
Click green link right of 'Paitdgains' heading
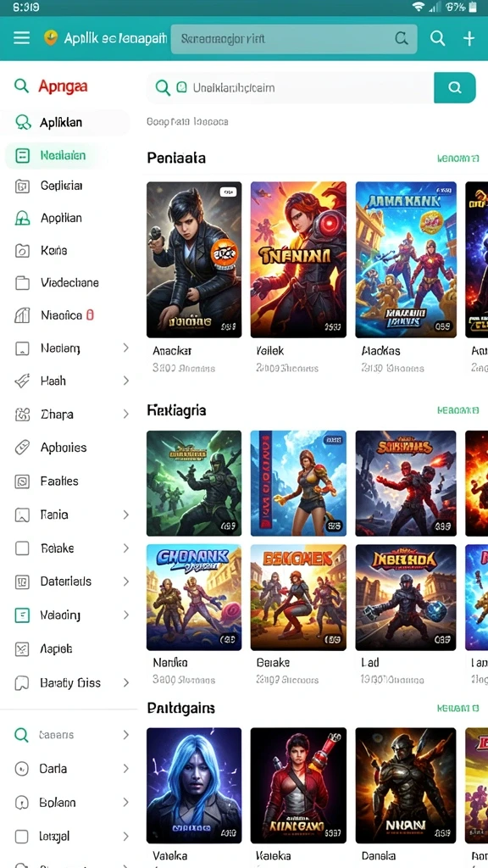[457, 709]
